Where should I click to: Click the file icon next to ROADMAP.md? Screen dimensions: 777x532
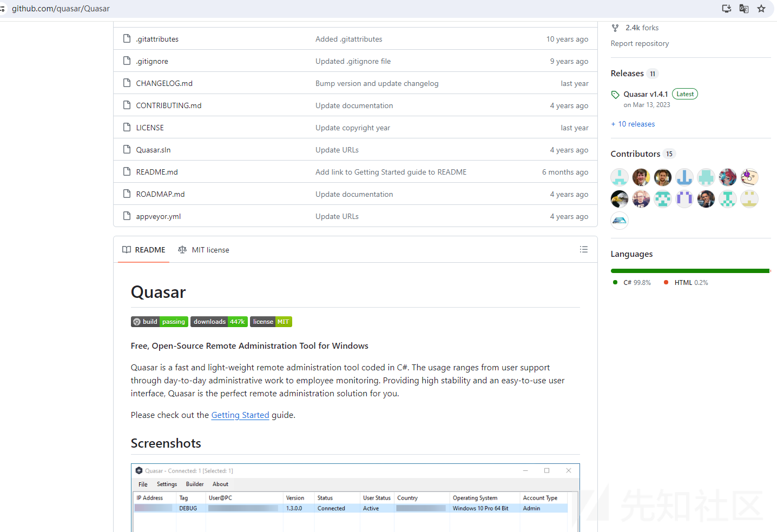tap(127, 194)
